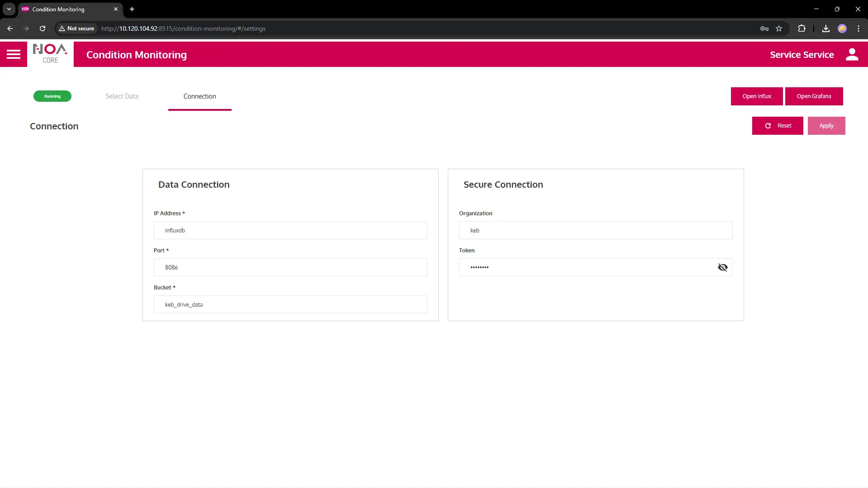Open browser extensions puzzle icon
Image resolution: width=868 pixels, height=488 pixels.
click(802, 28)
